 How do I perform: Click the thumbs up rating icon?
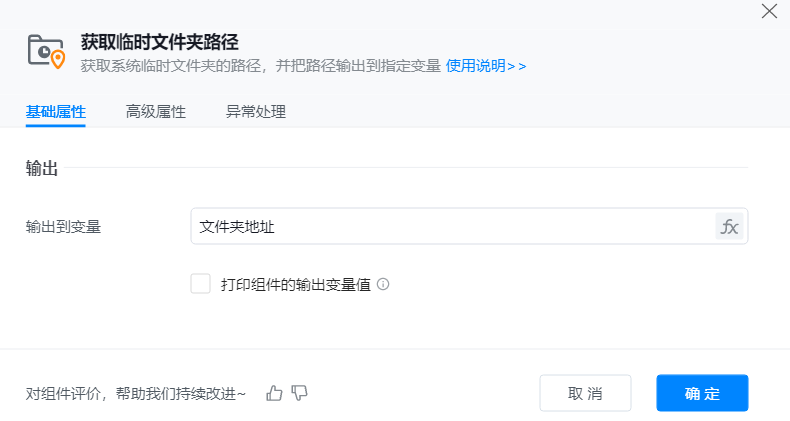(275, 393)
